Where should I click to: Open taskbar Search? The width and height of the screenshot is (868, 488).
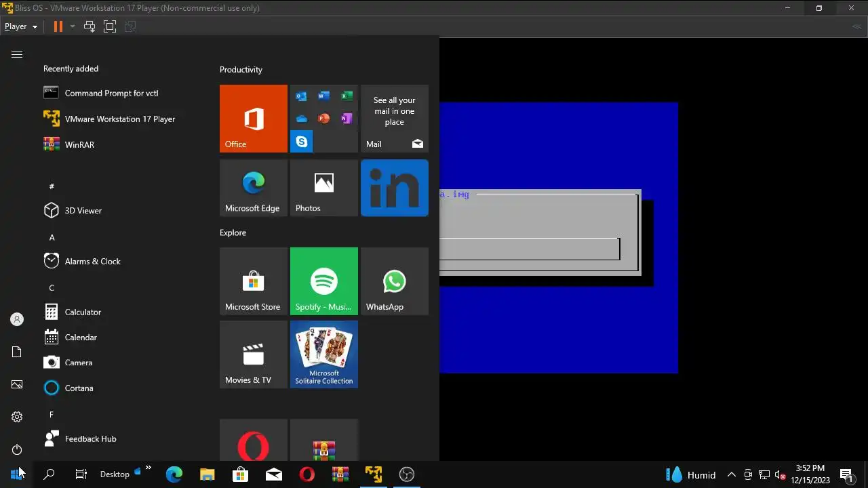pyautogui.click(x=49, y=474)
